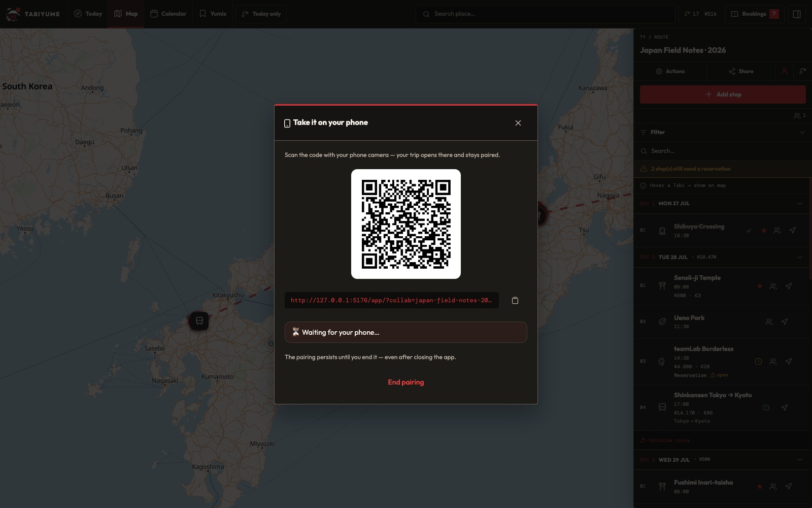Image resolution: width=812 pixels, height=508 pixels.
Task: Open the Actions menu
Action: (670, 71)
